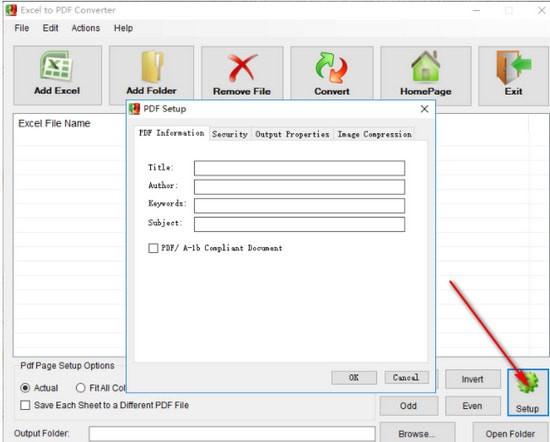550x442 pixels.
Task: Click the red X Remove File icon
Action: tap(242, 67)
